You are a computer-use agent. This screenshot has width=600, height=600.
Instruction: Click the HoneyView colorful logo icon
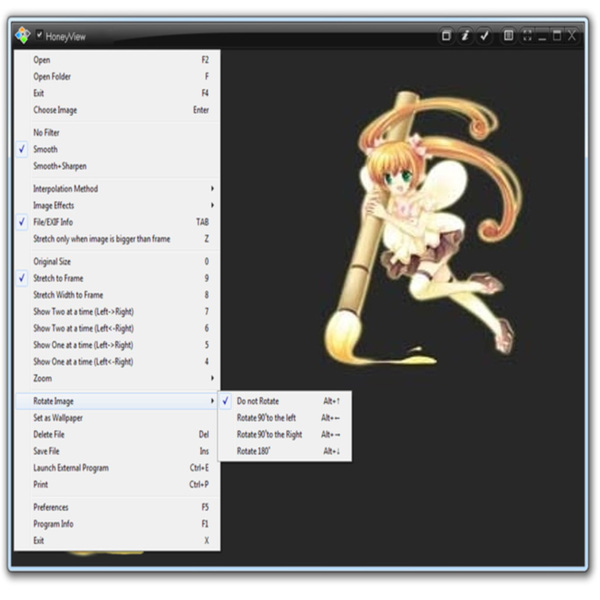(23, 35)
